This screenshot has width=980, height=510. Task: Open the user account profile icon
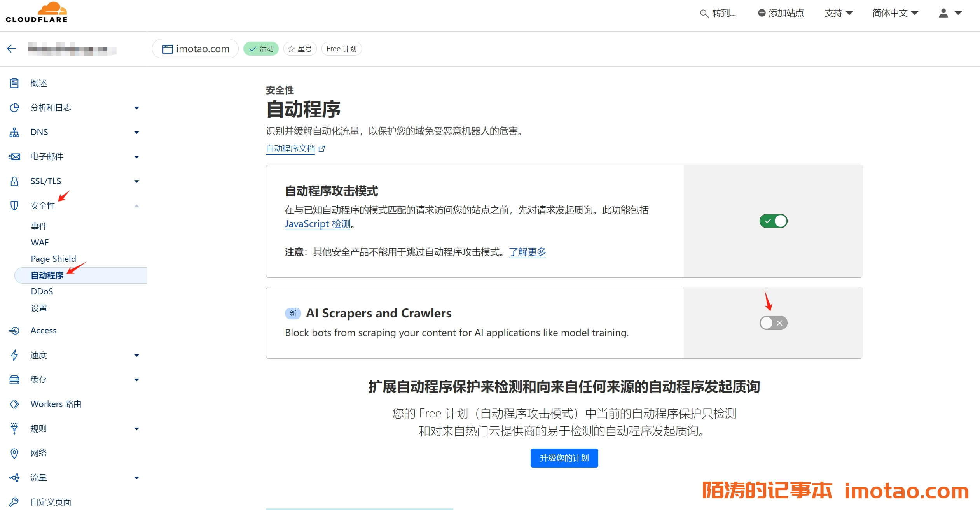943,13
